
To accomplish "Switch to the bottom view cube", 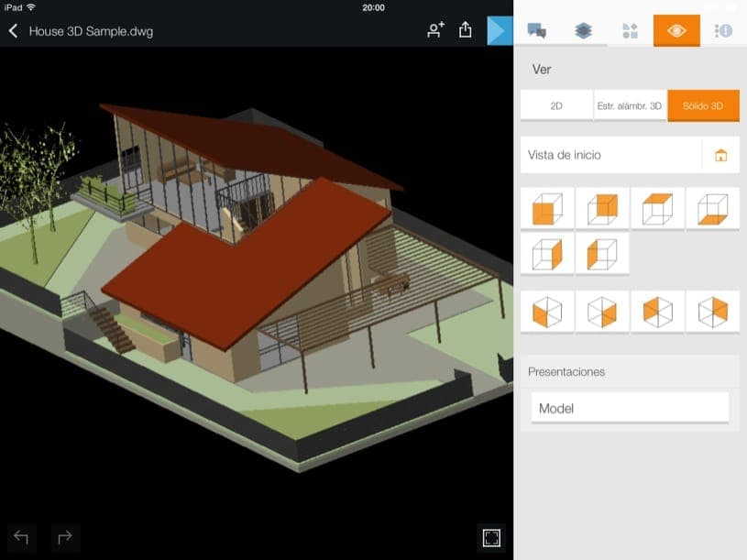I will 712,209.
